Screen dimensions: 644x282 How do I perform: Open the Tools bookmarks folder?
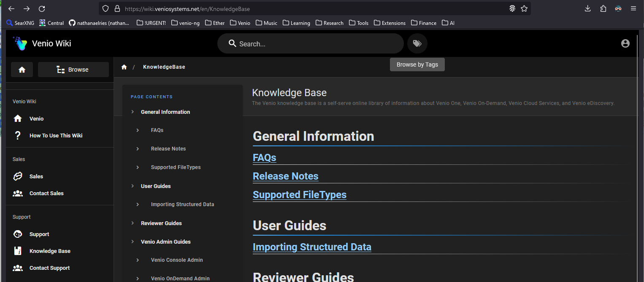coord(359,23)
